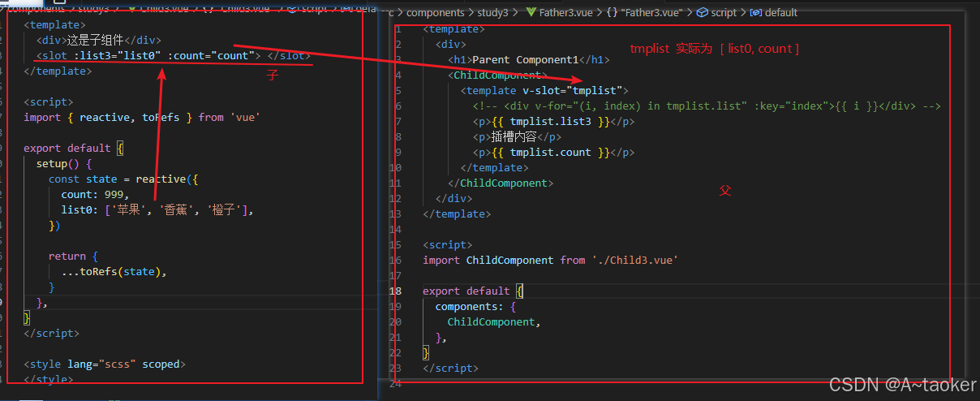980x401 pixels.
Task: Click the {{ tmplist.list3 }} paragraph line
Action: click(553, 121)
